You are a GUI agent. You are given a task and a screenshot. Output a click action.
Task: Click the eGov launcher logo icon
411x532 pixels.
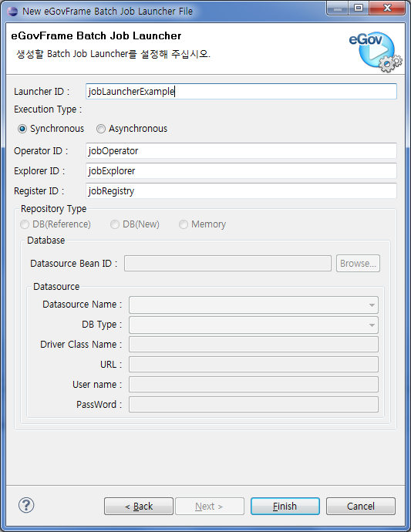(x=376, y=52)
